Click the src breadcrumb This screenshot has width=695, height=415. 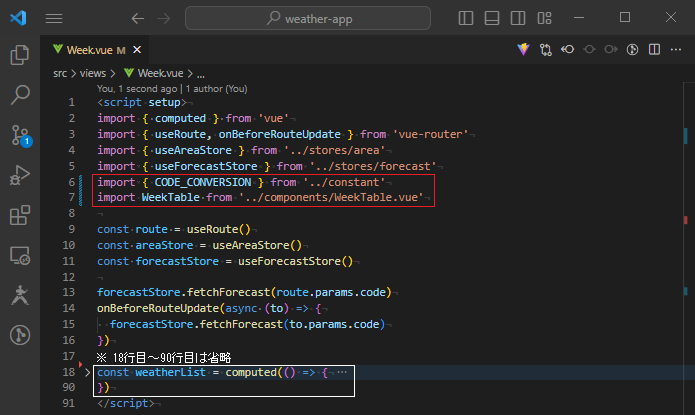coord(60,73)
